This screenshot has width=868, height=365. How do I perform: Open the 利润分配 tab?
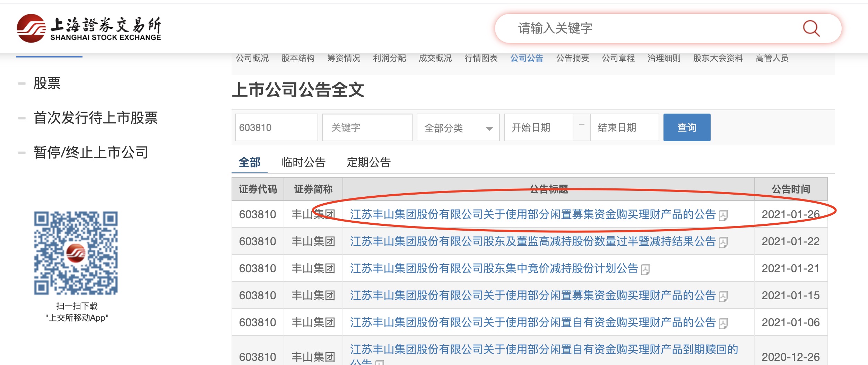(x=390, y=58)
